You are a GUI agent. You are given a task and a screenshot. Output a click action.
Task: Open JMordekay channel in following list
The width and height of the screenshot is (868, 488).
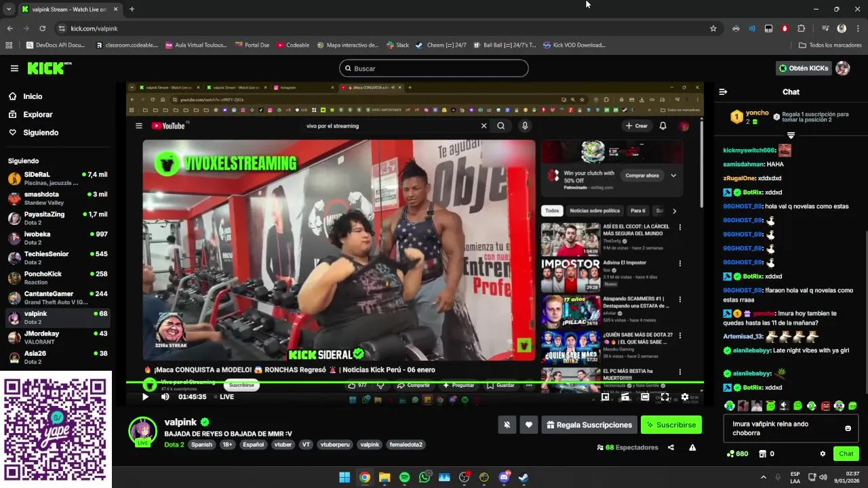[57, 338]
